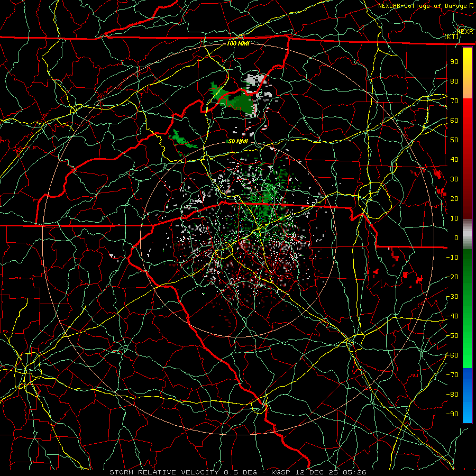The image size is (476, 476).
Task: Click the [KT] units label above the color scale
Action: pyautogui.click(x=452, y=36)
